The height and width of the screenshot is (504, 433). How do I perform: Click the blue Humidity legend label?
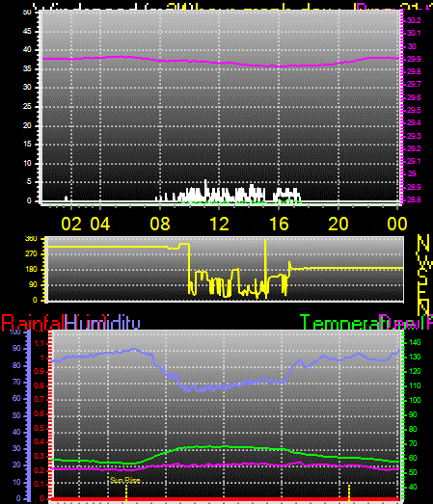point(102,323)
